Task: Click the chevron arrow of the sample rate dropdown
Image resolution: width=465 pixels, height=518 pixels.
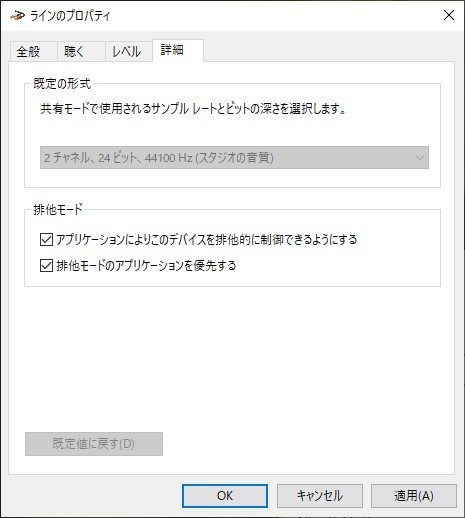Action: coord(420,158)
